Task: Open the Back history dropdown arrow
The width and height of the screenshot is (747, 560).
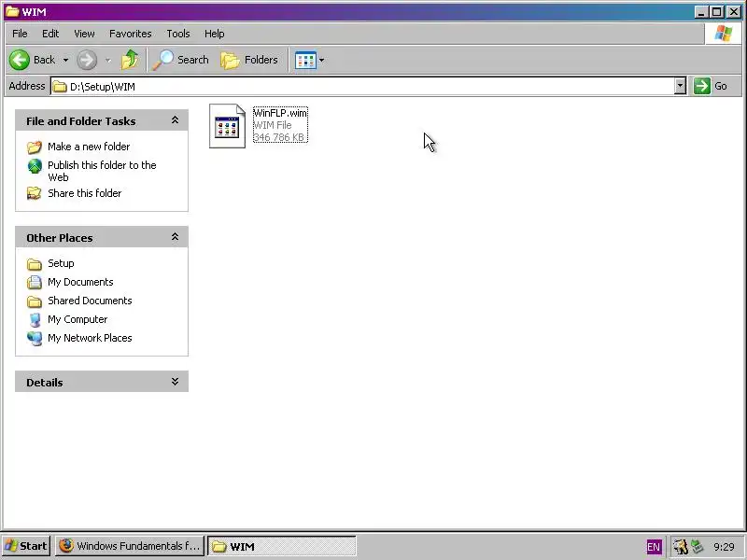Action: [65, 60]
